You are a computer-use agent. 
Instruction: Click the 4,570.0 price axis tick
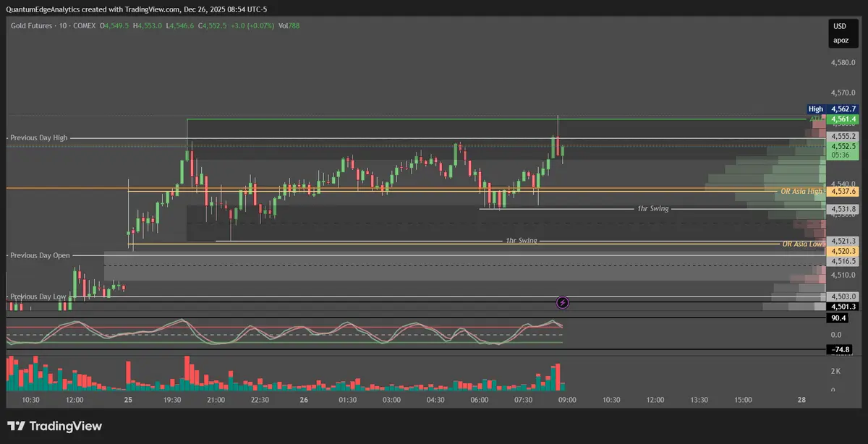(x=843, y=93)
